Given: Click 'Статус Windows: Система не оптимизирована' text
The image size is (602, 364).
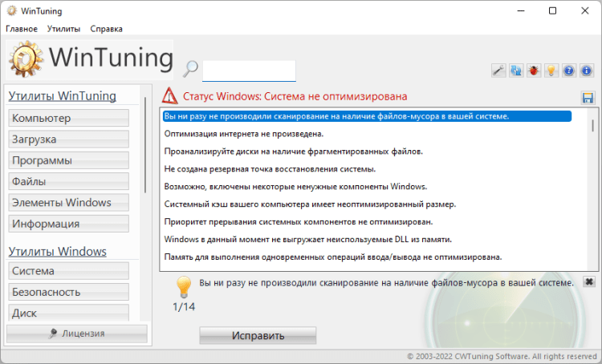Looking at the screenshot, I should coord(295,96).
